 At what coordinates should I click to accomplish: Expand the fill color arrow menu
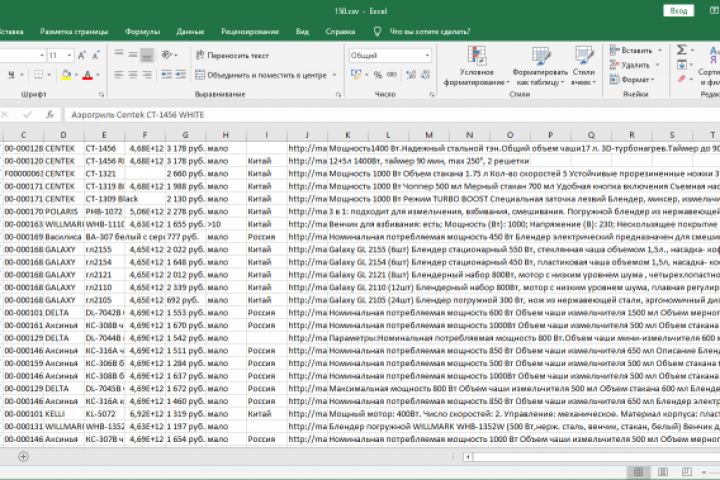click(x=76, y=75)
